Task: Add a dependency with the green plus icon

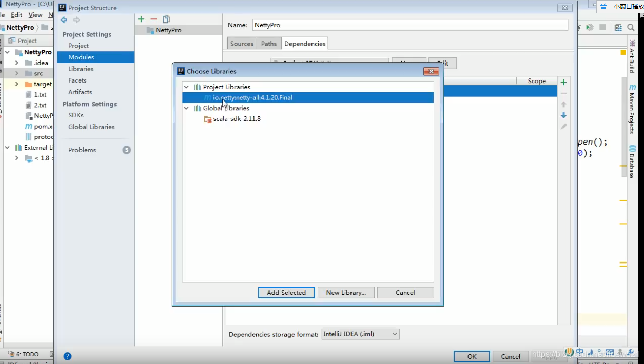Action: 563,82
